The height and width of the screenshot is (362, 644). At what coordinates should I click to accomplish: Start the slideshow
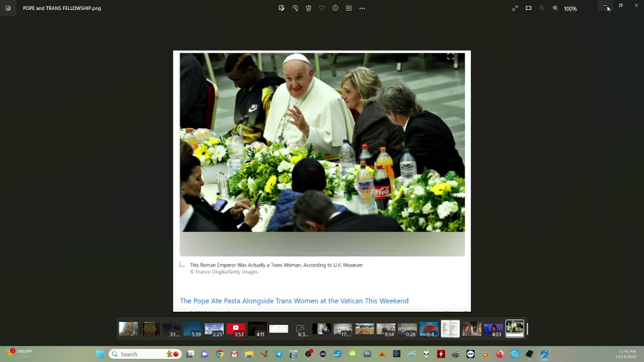[x=348, y=8]
